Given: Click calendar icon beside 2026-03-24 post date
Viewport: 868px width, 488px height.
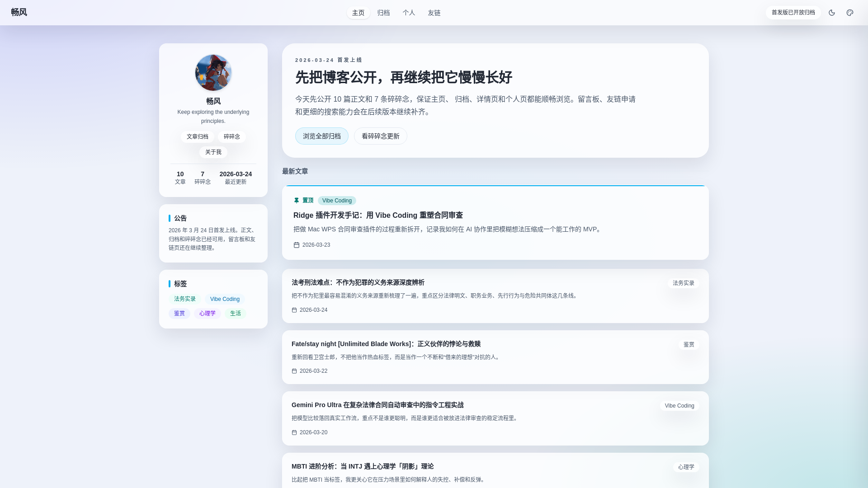Looking at the screenshot, I should 294,310.
